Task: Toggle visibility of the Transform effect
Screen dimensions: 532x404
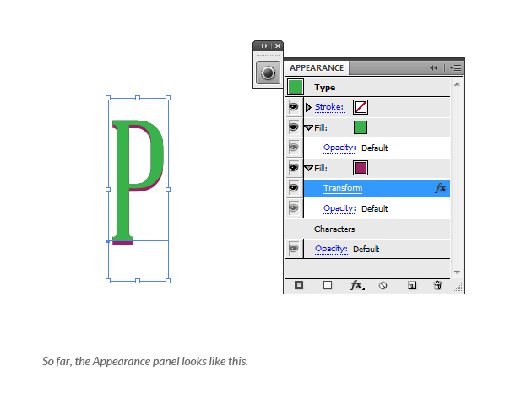Action: [x=294, y=188]
